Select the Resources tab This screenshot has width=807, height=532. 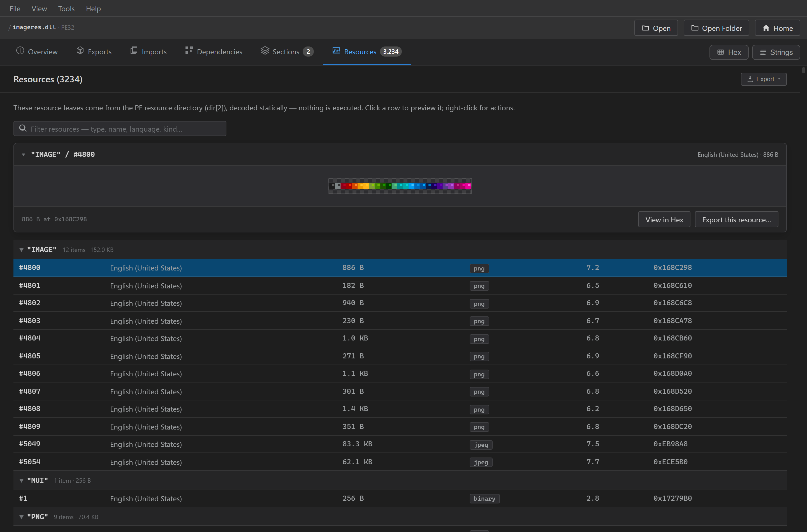(x=367, y=52)
